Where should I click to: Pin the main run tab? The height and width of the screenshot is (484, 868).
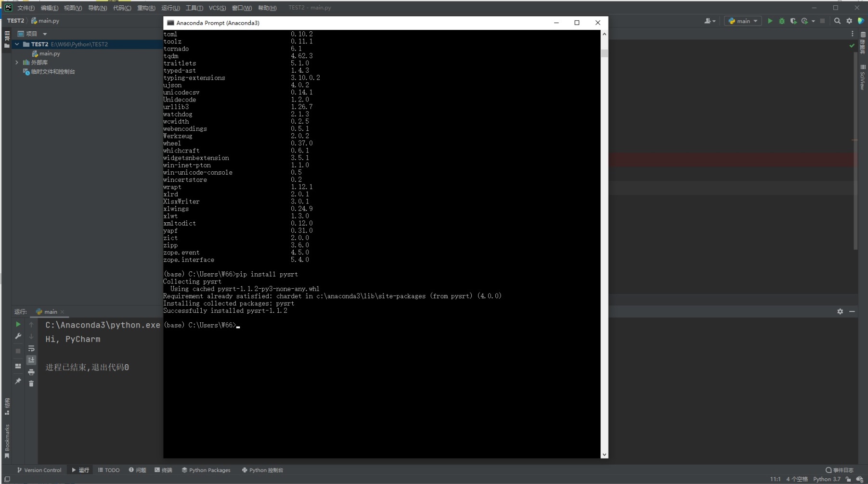(x=18, y=382)
